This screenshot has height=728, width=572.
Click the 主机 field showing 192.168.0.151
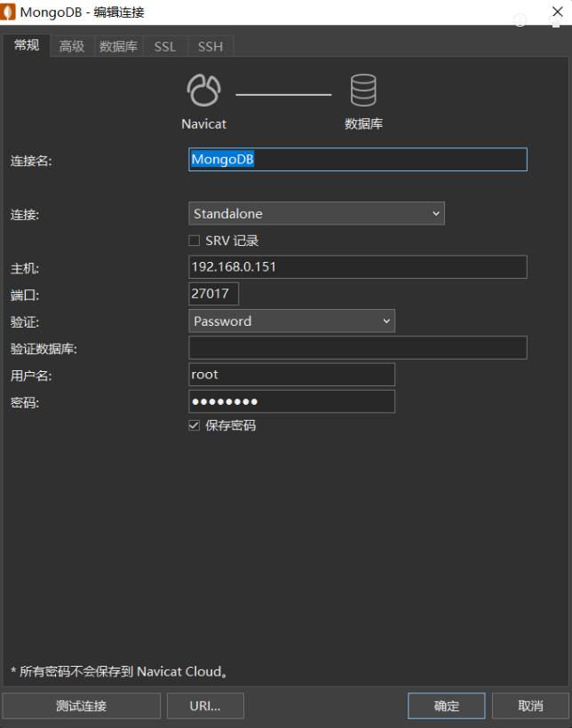(x=358, y=267)
